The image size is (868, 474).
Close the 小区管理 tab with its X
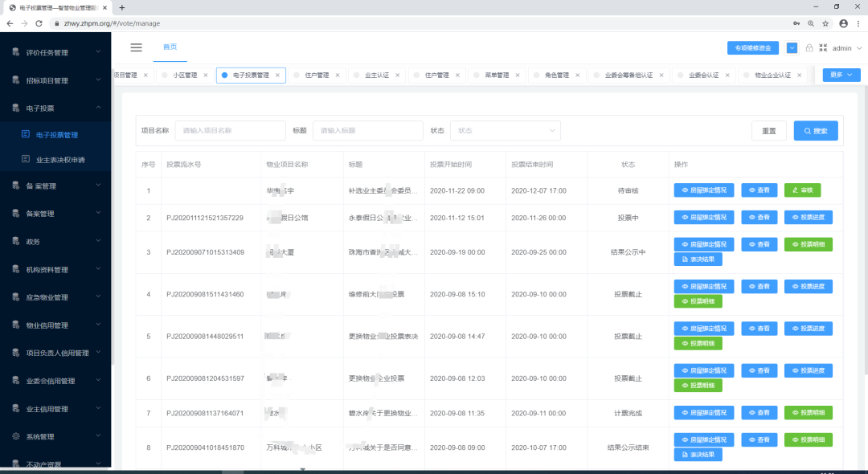(x=206, y=76)
